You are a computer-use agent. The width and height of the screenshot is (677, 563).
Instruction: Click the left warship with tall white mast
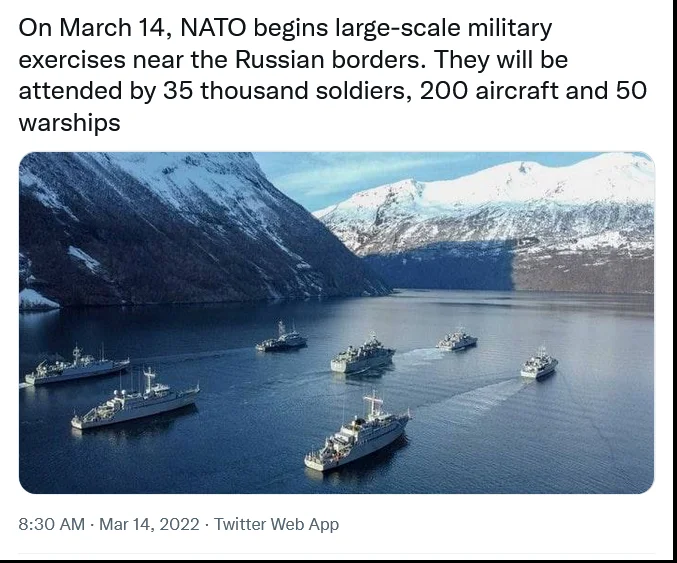pyautogui.click(x=135, y=400)
